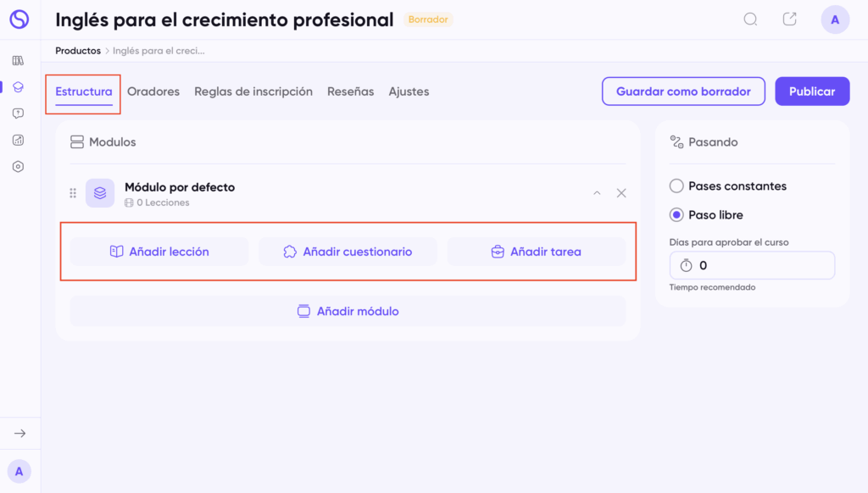Screen dimensions: 868x493
Task: Select the Pases constantes radio option
Action: 676,186
